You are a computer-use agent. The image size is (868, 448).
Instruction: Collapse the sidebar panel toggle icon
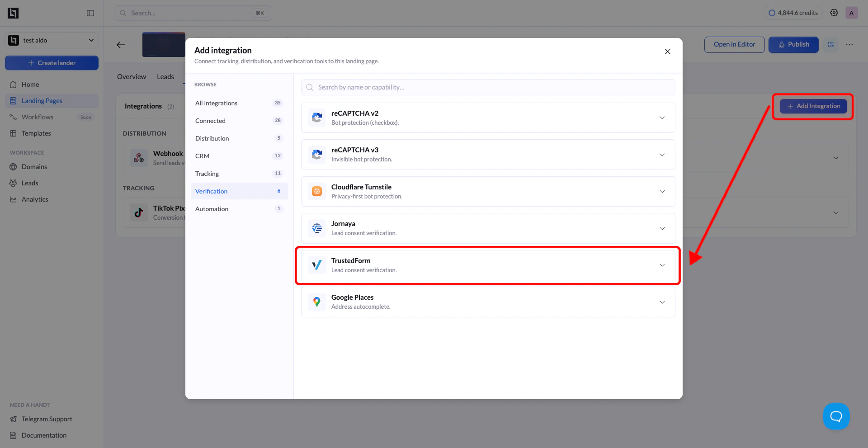[x=90, y=13]
